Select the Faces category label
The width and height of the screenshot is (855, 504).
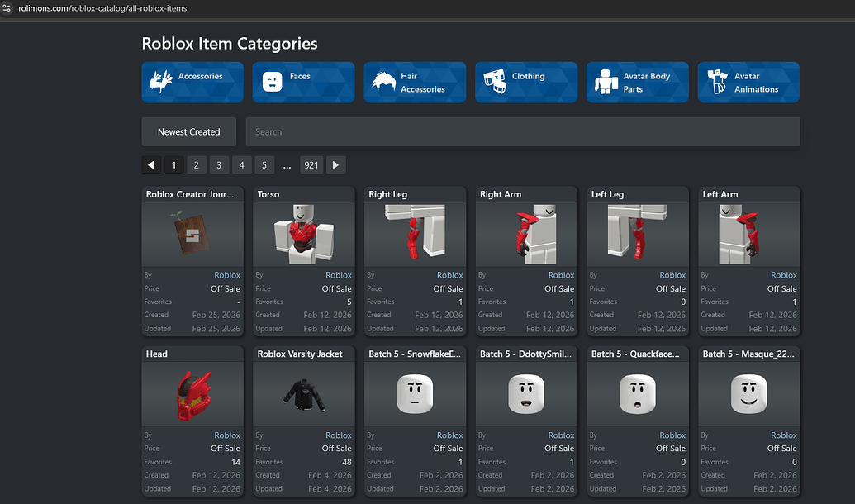point(300,76)
